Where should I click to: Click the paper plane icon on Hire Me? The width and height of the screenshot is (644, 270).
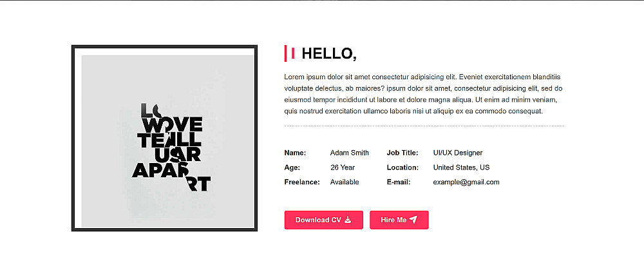coord(413,220)
